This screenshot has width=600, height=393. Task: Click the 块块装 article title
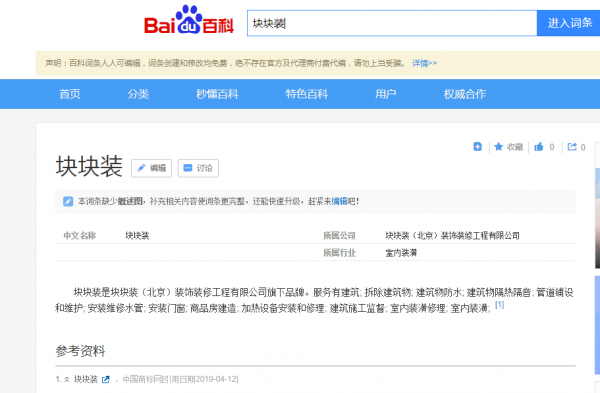[x=89, y=166]
